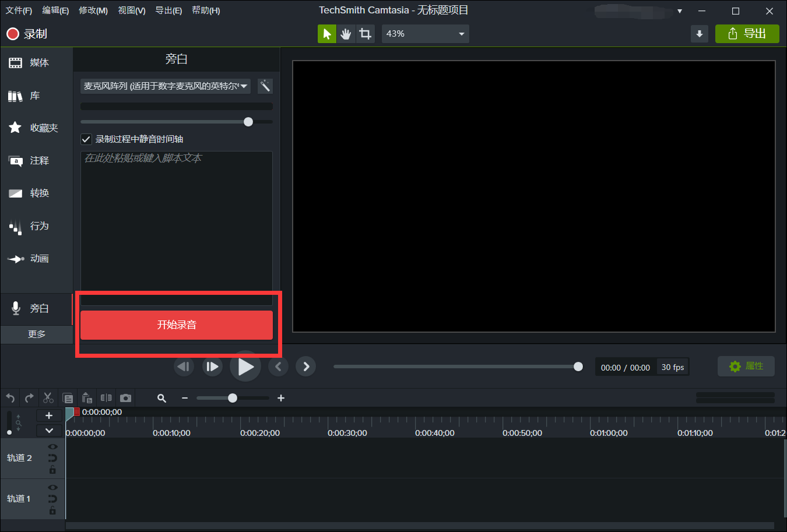Open the 转换 transitions tab

(36, 193)
